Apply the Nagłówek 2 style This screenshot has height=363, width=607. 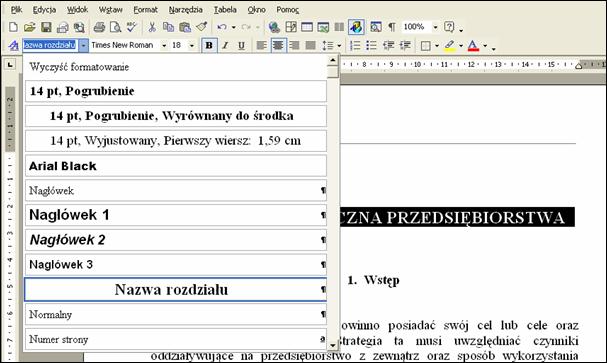point(176,240)
